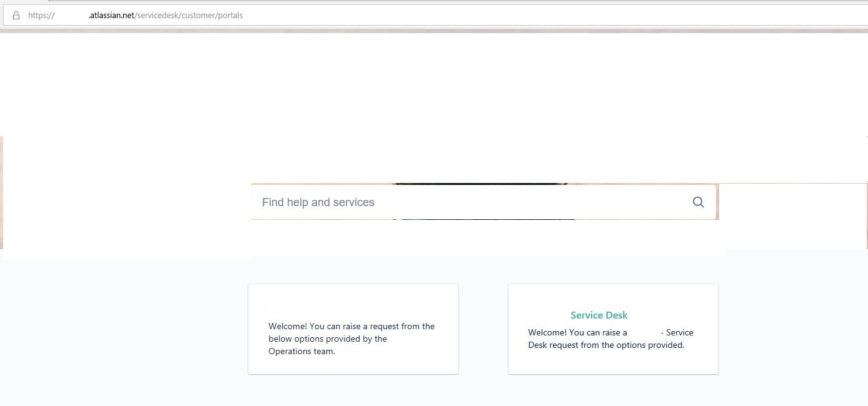Click text 'Operations team.'

301,351
